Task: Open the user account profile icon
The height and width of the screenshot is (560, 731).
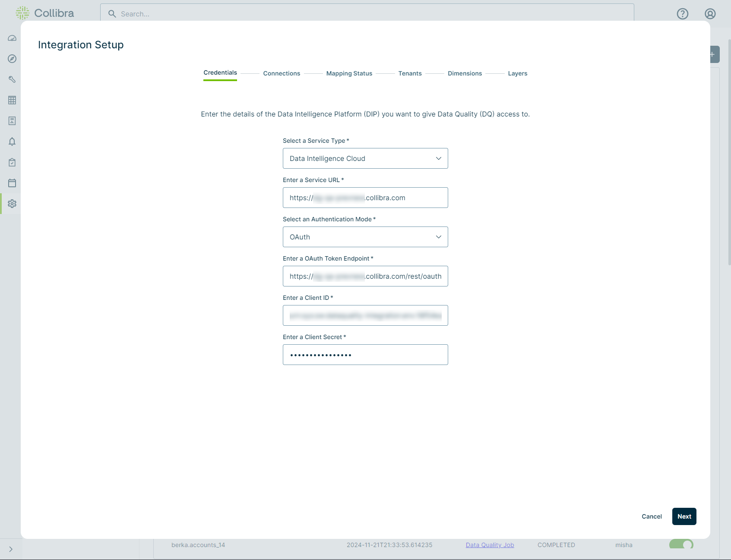Action: tap(710, 14)
